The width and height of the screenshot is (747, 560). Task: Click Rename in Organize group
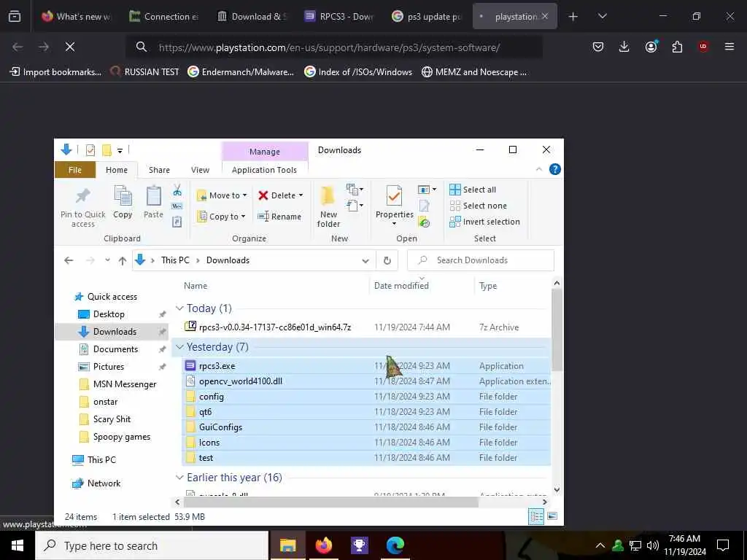(x=279, y=217)
